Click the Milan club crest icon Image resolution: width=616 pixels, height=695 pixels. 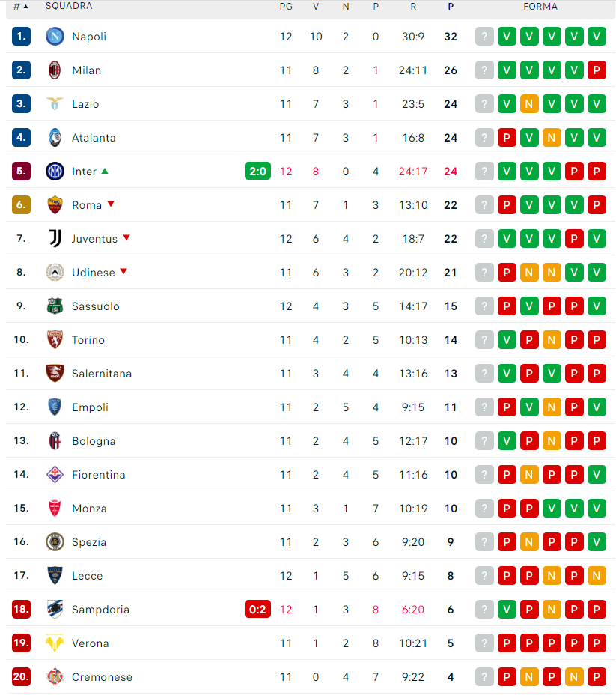55,70
